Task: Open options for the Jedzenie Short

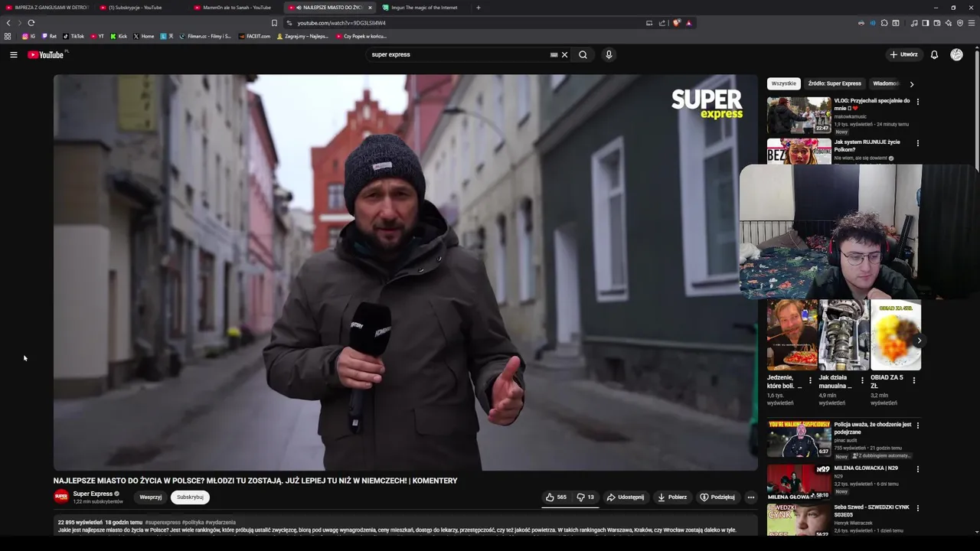Action: [810, 380]
